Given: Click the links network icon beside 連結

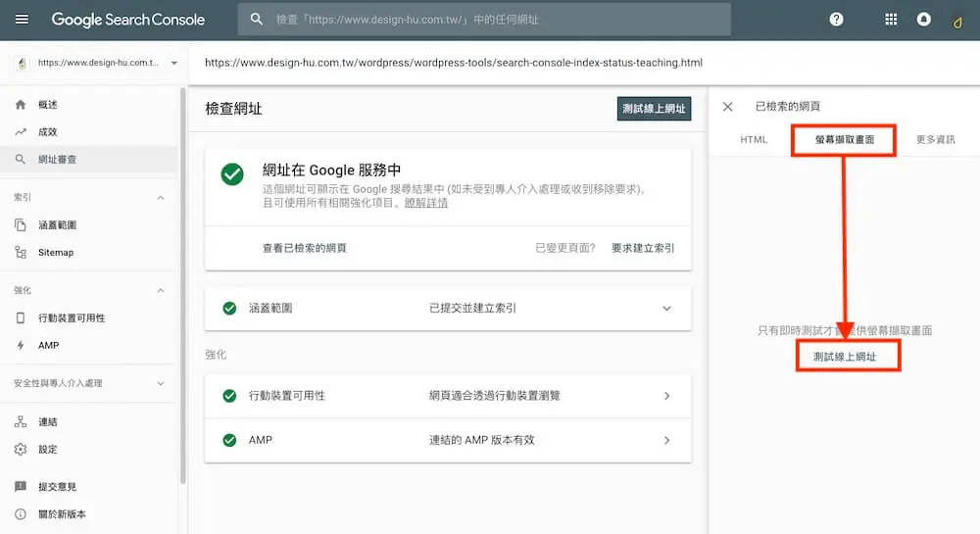Looking at the screenshot, I should tap(21, 421).
